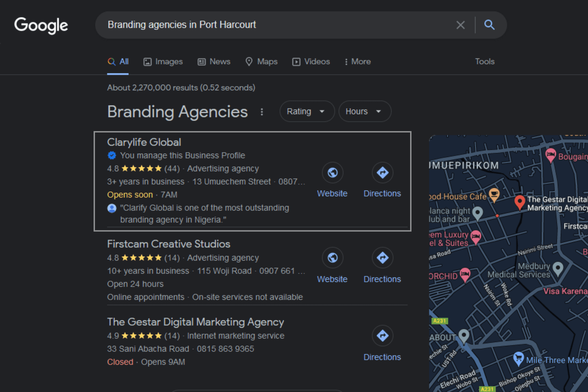Screen dimensions: 588x392
Task: Click 'Open 24 hours' text
Action: click(x=135, y=284)
